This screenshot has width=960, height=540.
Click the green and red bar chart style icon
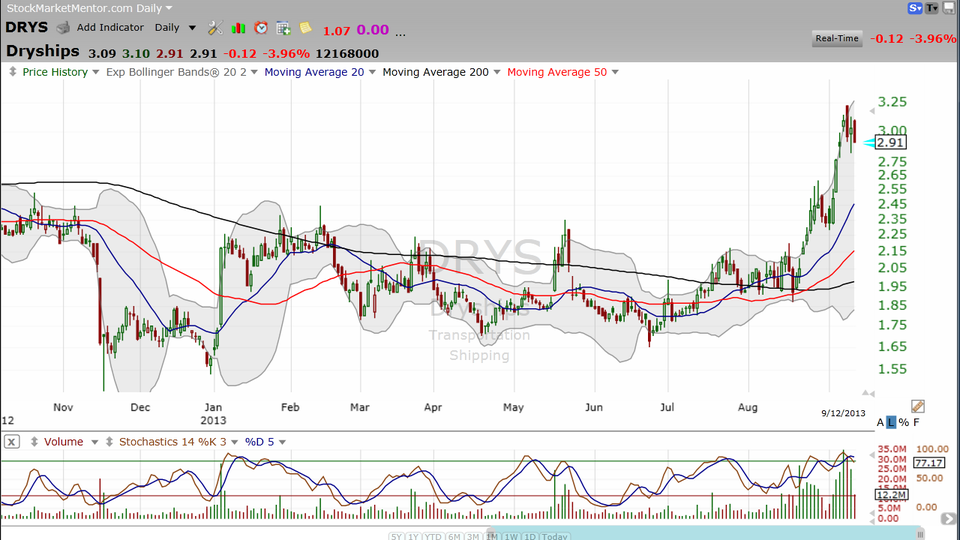click(238, 28)
